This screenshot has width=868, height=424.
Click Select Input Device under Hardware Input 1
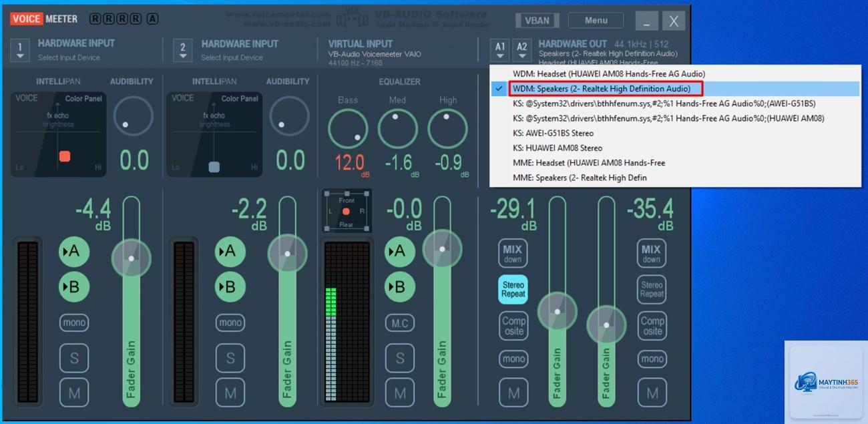(69, 57)
